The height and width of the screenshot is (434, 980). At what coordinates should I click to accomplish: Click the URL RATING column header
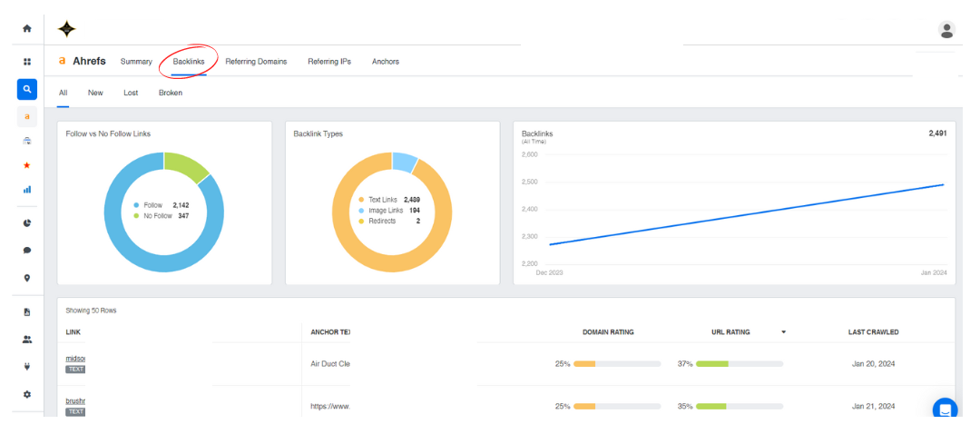coord(732,332)
